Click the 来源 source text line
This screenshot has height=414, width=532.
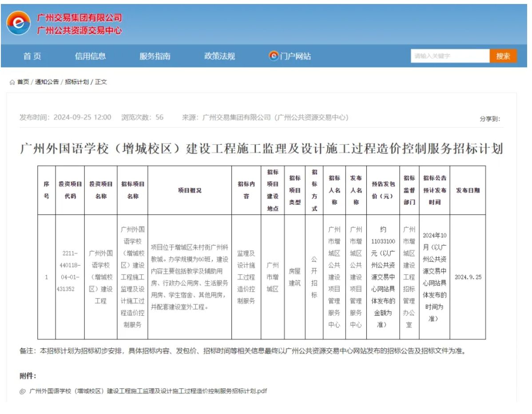click(x=265, y=117)
